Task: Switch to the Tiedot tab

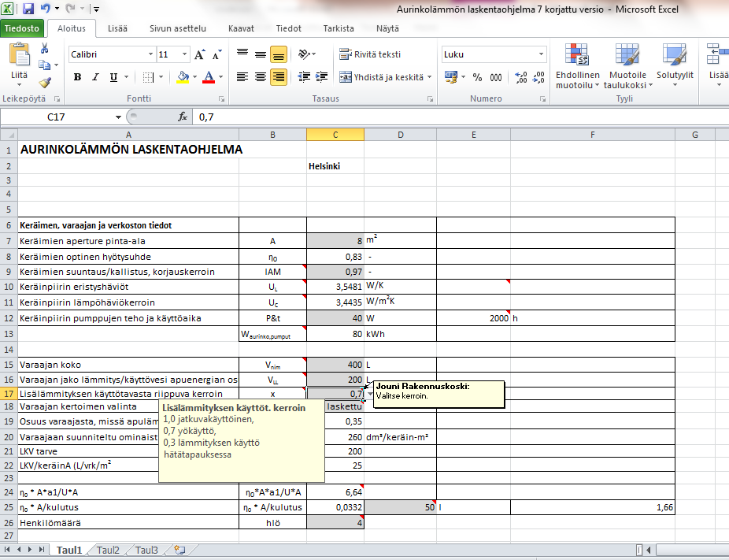Action: pos(289,28)
